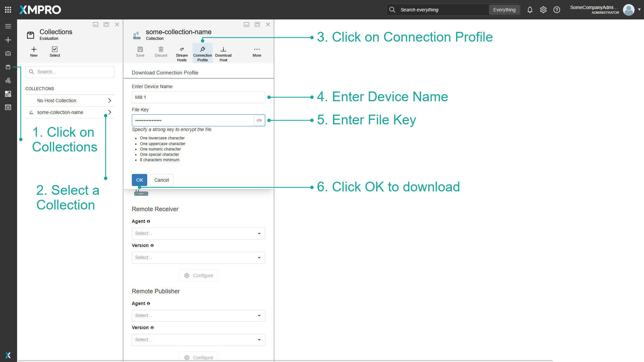The width and height of the screenshot is (644, 362).
Task: Click Connection Profile in the toolbar
Action: click(x=203, y=54)
